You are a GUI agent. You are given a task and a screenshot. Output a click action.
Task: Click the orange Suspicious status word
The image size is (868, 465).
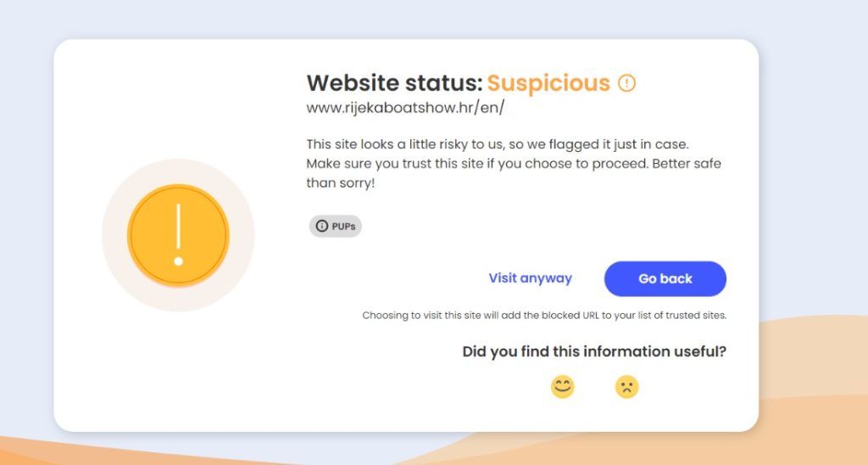click(x=548, y=83)
